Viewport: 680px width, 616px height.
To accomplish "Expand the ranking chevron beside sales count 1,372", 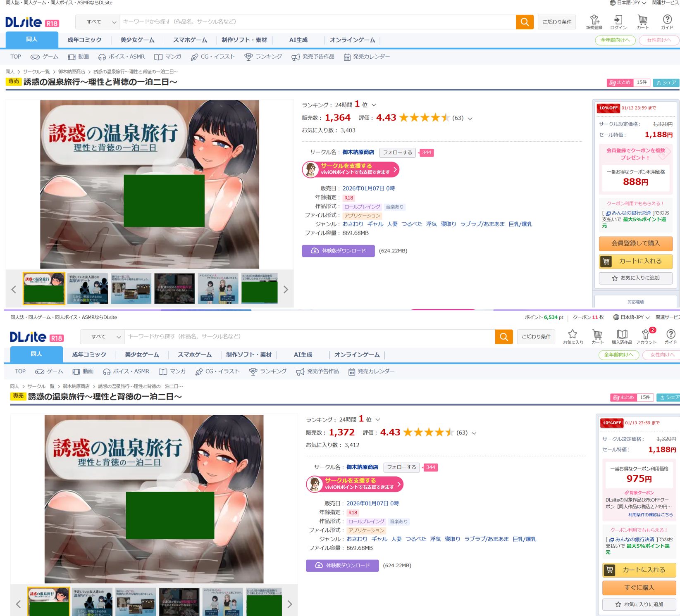I will click(x=378, y=420).
